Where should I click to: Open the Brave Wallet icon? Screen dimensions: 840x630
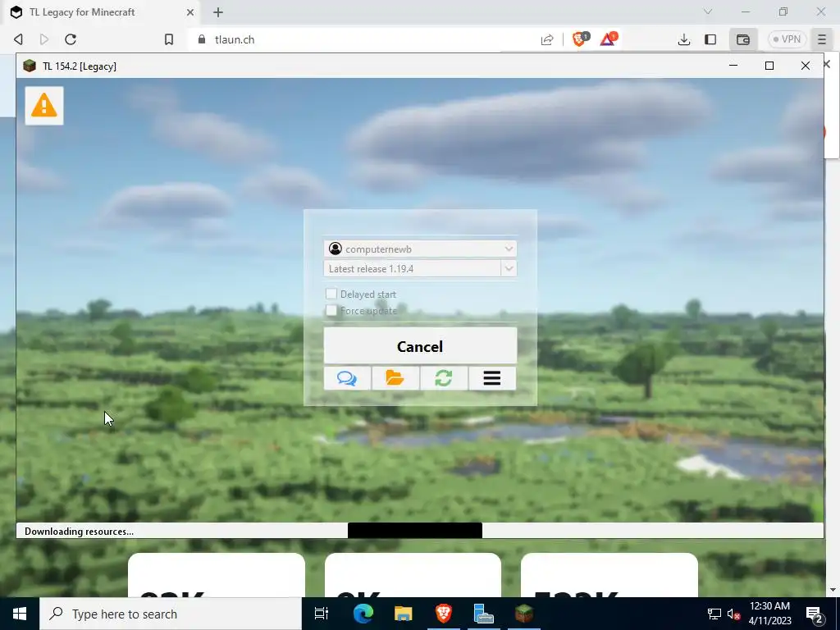pyautogui.click(x=743, y=39)
